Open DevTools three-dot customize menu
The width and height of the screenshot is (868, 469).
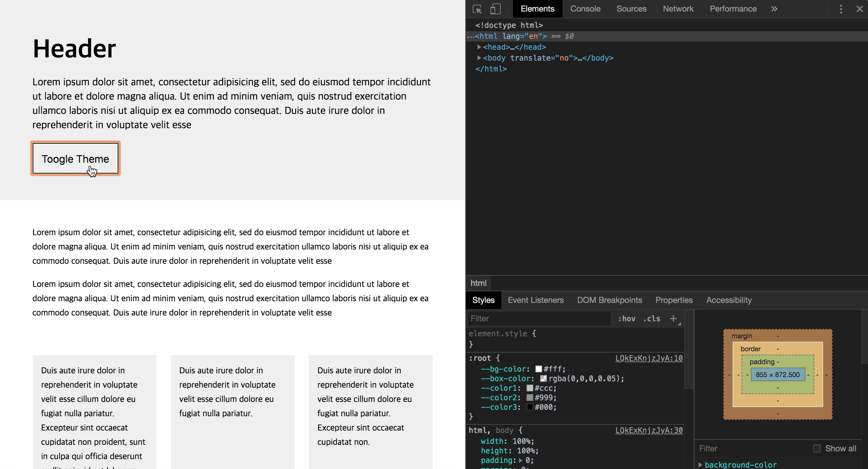[841, 9]
